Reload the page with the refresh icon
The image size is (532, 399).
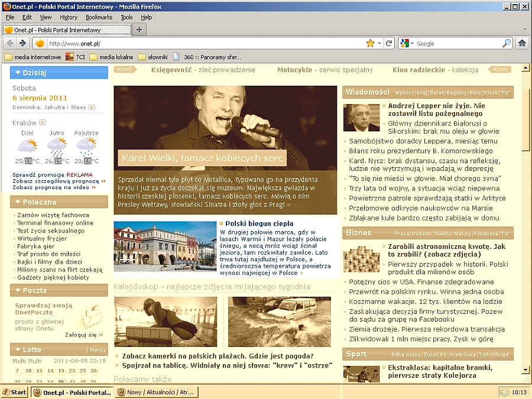click(389, 43)
